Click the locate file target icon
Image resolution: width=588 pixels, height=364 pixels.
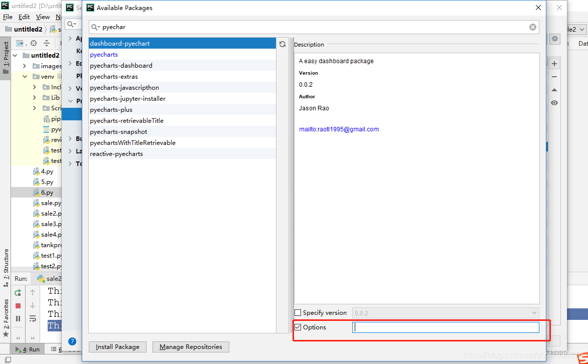(34, 43)
